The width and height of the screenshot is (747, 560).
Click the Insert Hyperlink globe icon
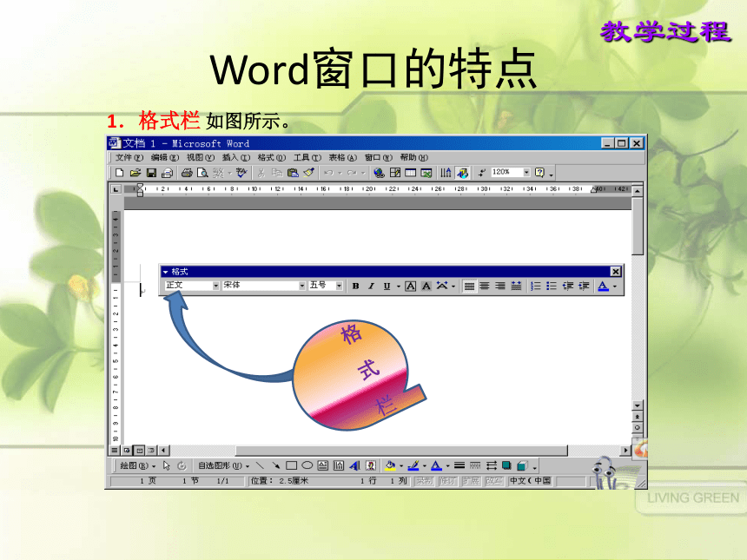click(380, 173)
